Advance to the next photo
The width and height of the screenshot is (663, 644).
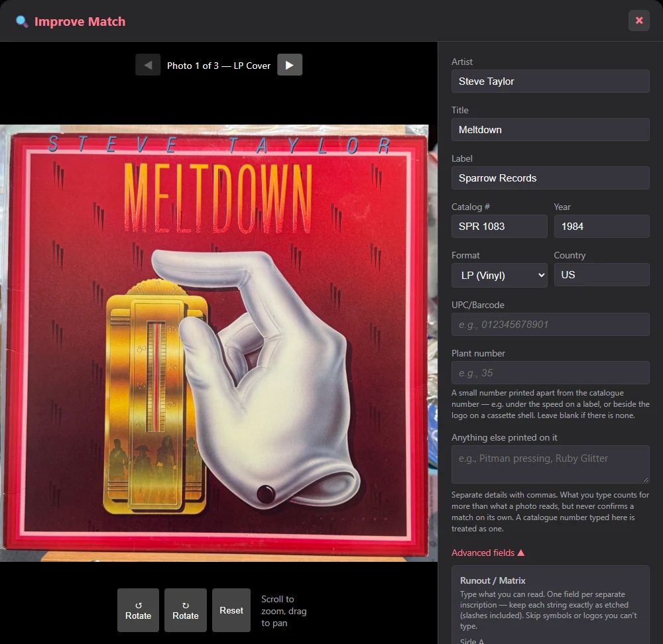[x=290, y=65]
